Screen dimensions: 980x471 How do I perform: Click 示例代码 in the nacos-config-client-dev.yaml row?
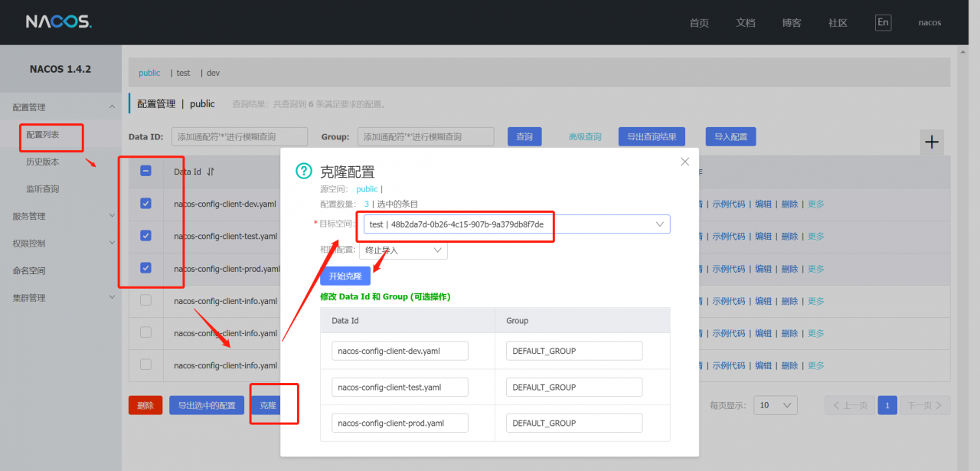(729, 204)
